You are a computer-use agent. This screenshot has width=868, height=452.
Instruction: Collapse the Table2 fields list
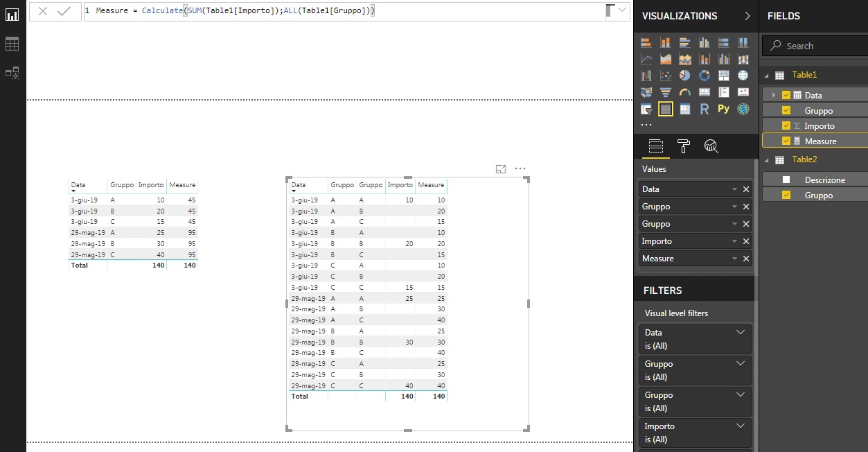click(767, 159)
